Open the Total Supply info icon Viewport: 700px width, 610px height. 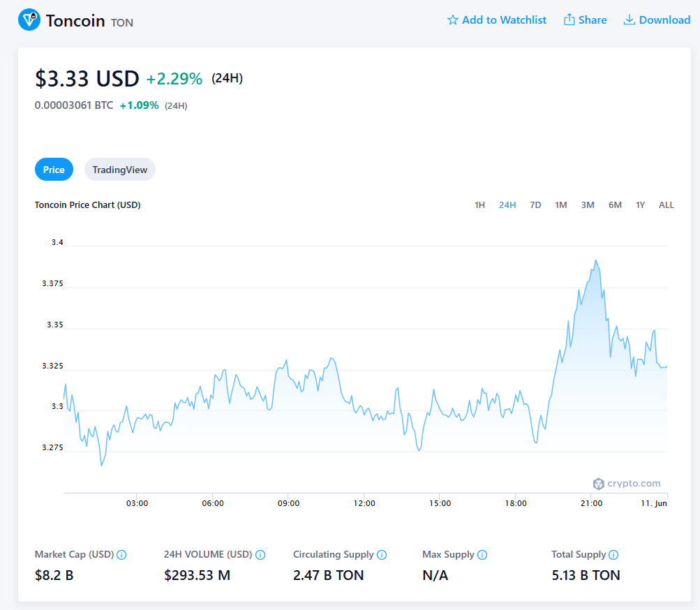tap(614, 555)
